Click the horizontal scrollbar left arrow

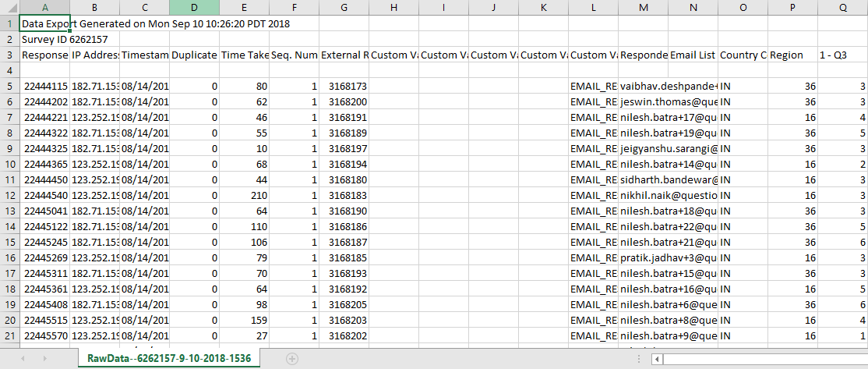click(658, 359)
